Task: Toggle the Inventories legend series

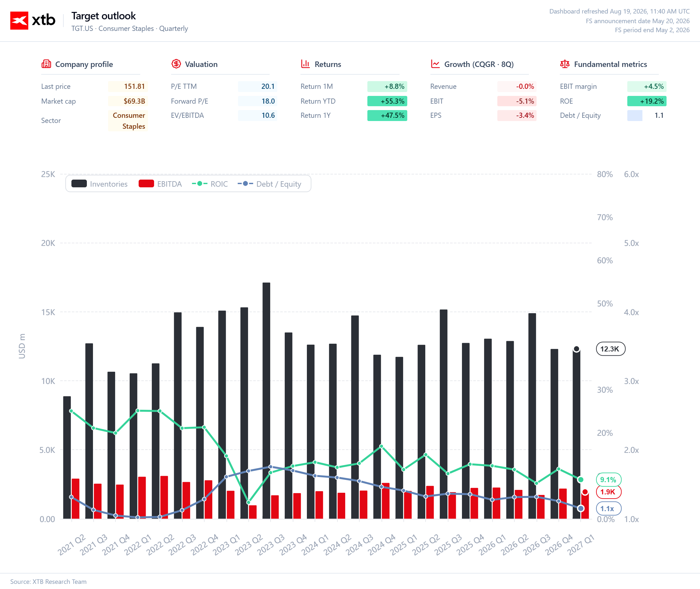Action: pos(99,184)
